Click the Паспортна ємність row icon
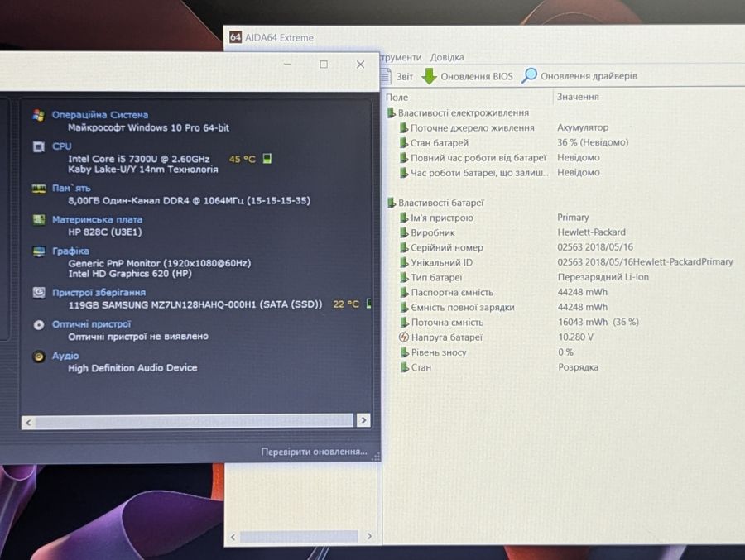Screen dimensions: 745x560 click(404, 292)
